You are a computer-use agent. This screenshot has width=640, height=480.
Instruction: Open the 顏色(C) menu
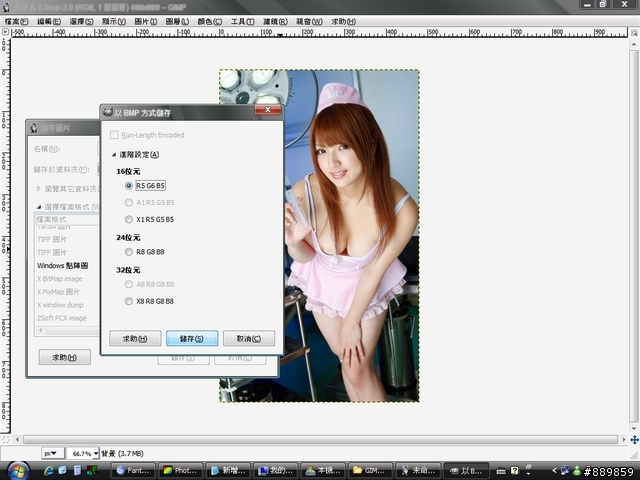coord(210,21)
